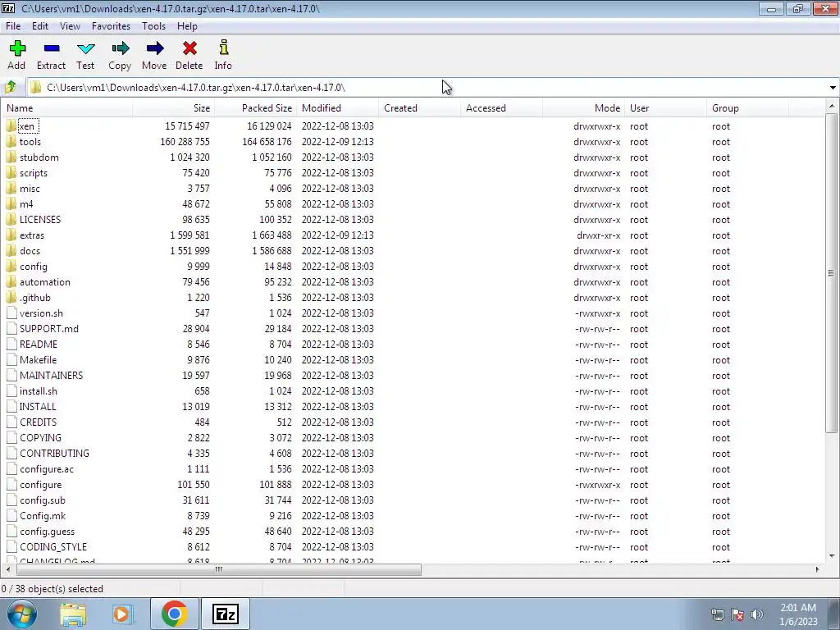The height and width of the screenshot is (630, 840).
Task: Select the .github folder icon
Action: click(x=11, y=297)
